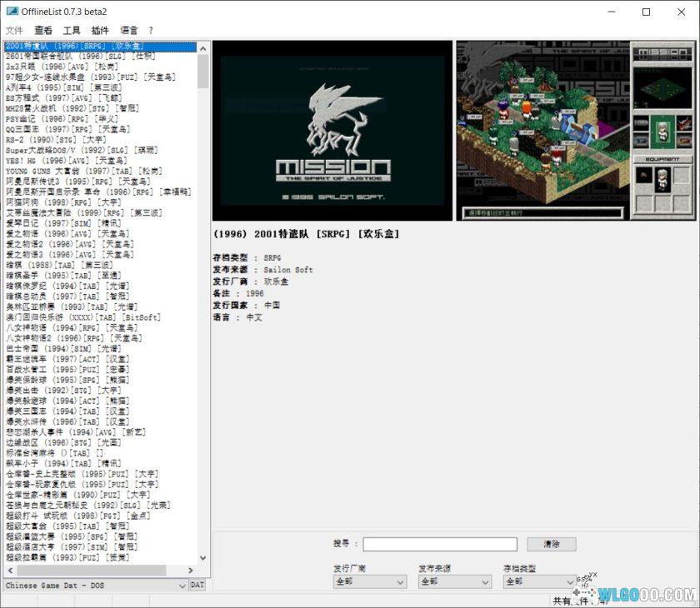Viewport: 700px width, 608px height.
Task: Click the scroll-up arrow of the game list
Action: pos(203,47)
